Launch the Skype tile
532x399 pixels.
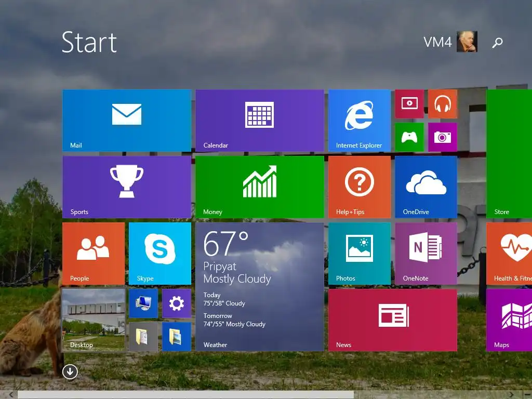160,253
